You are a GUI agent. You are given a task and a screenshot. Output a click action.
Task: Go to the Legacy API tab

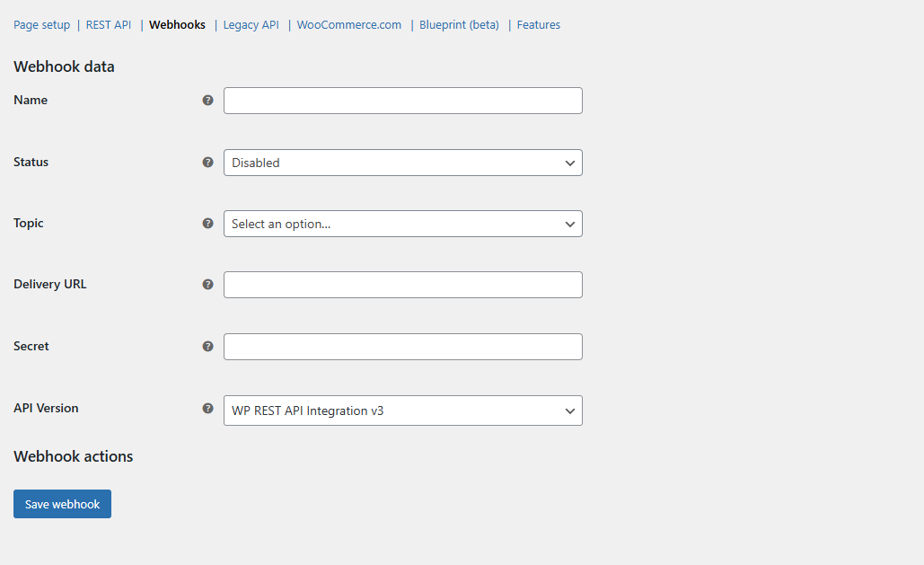click(x=251, y=25)
